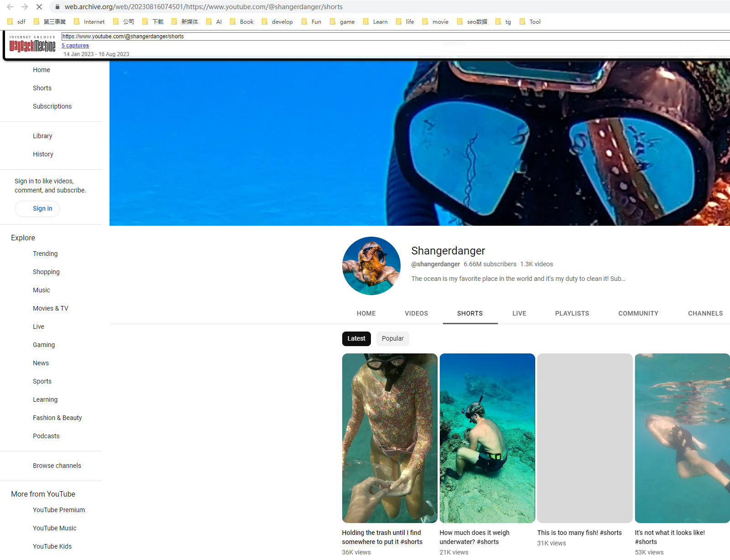Switch to the VIDEOS tab
Viewport: 730px width, 560px height.
pos(416,313)
